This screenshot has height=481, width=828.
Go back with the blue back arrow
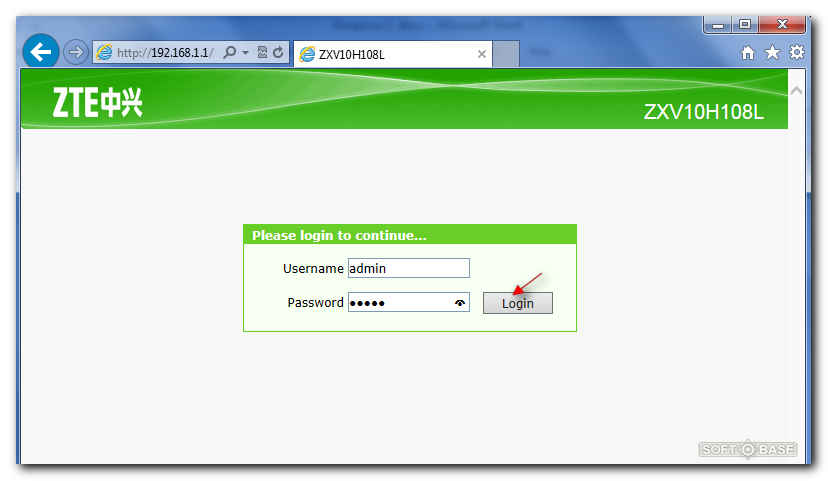[x=41, y=52]
